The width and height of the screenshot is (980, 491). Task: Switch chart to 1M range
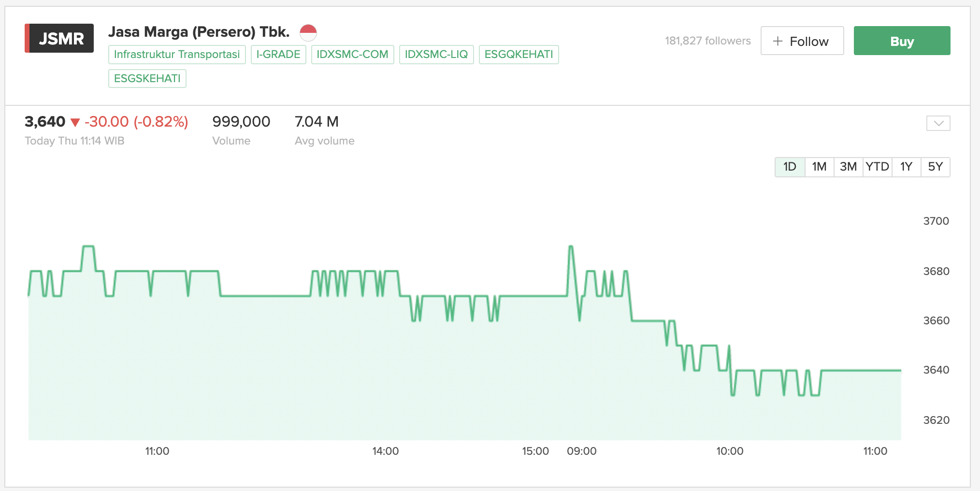[x=819, y=167]
